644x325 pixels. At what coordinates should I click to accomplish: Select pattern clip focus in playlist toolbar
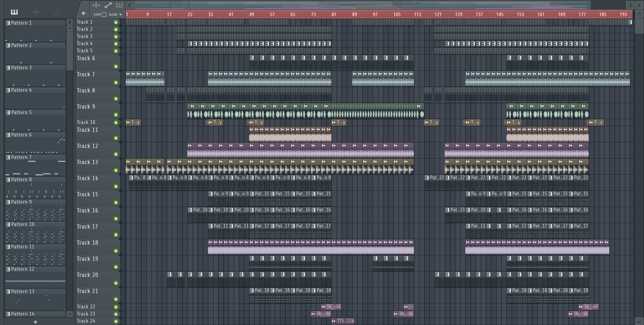119,5
